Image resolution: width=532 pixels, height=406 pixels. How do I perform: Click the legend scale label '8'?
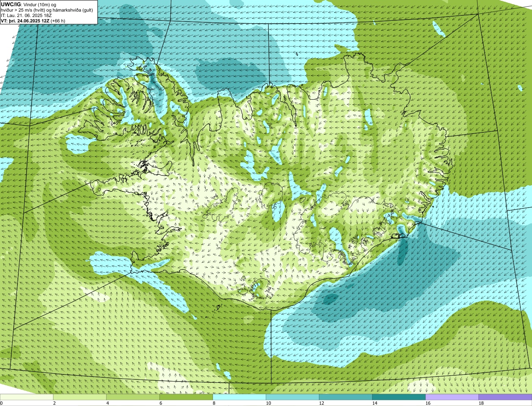(214, 403)
